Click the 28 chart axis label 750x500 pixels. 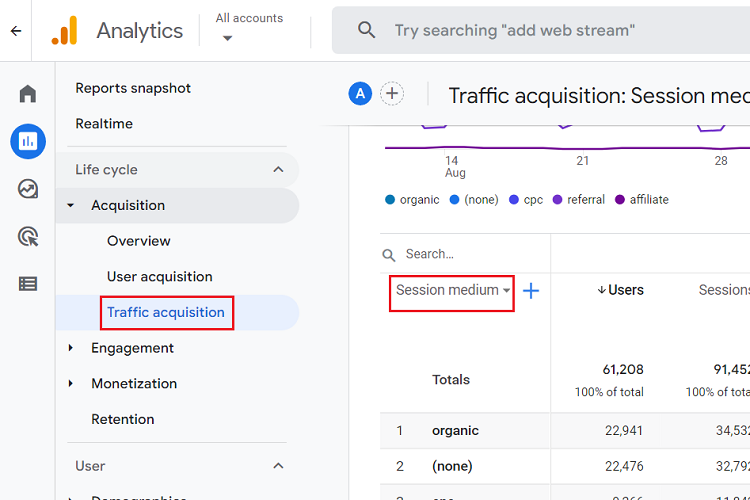(x=721, y=161)
